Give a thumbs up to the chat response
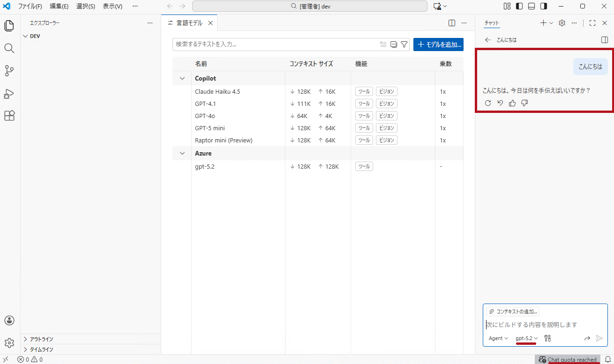 [512, 103]
